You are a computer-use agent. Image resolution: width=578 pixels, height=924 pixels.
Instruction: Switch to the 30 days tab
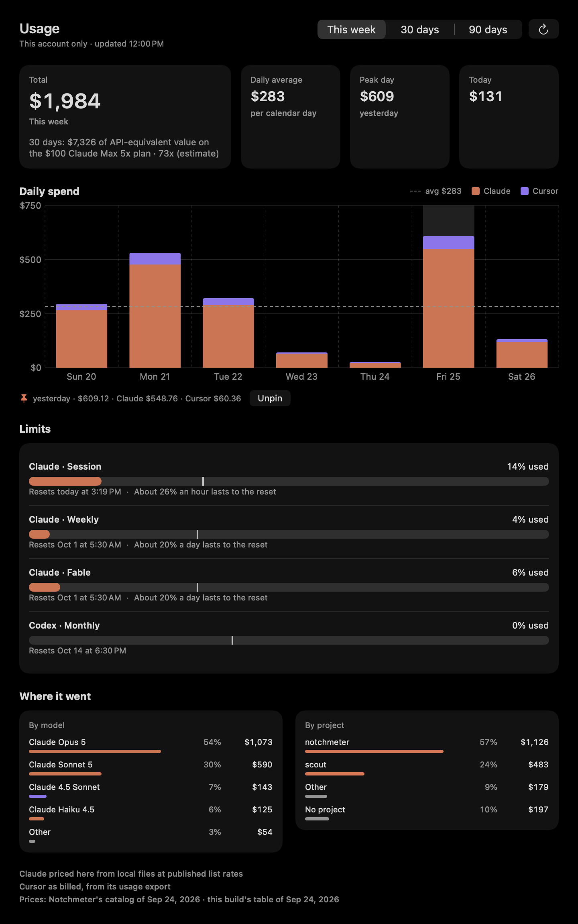pos(420,29)
